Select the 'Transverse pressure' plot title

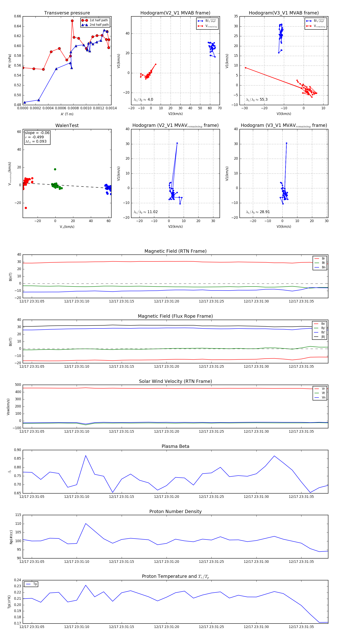point(67,13)
